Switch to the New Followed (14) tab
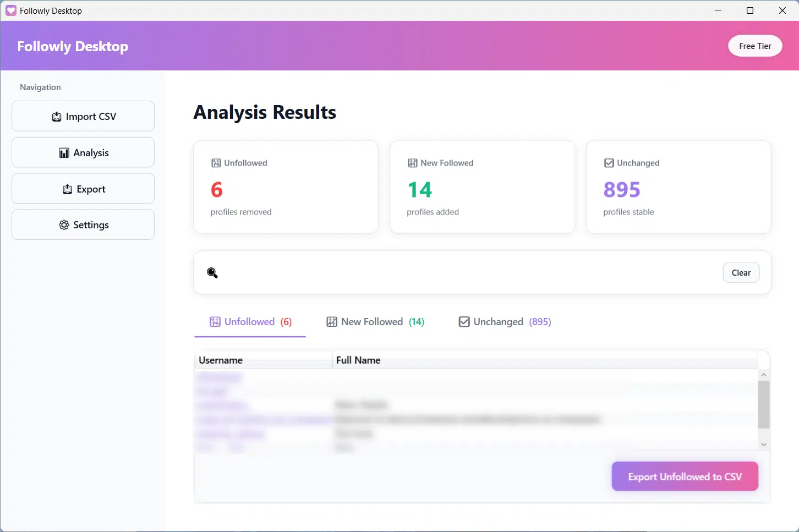Screen dimensions: 799x532 coord(375,322)
